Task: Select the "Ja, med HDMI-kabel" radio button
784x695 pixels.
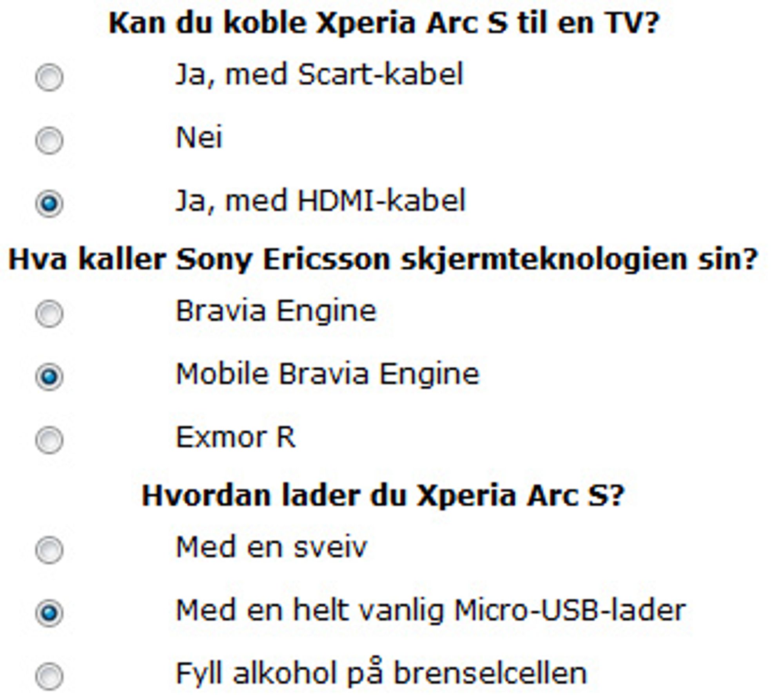Action: [x=49, y=203]
